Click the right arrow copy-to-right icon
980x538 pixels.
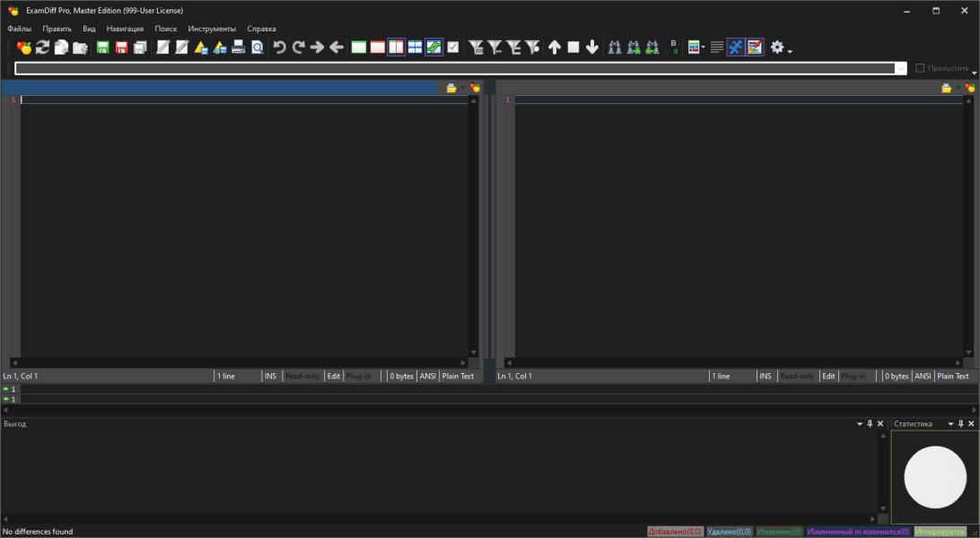[x=317, y=48]
